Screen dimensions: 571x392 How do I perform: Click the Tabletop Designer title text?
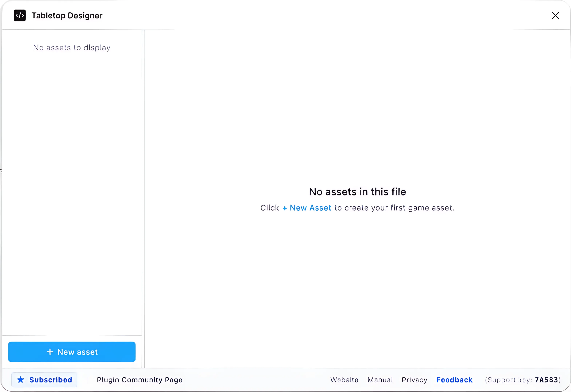point(67,15)
